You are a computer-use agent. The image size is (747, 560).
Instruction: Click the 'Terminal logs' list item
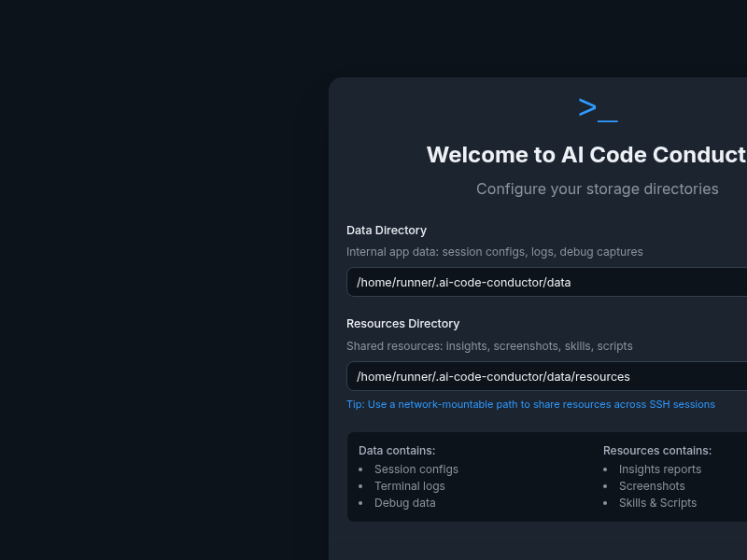[x=410, y=486]
